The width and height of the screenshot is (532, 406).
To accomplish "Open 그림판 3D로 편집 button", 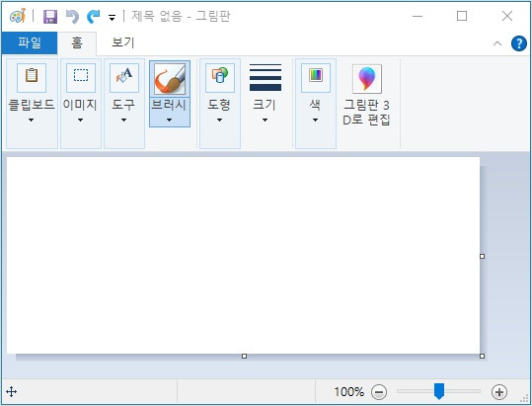I will tap(367, 95).
